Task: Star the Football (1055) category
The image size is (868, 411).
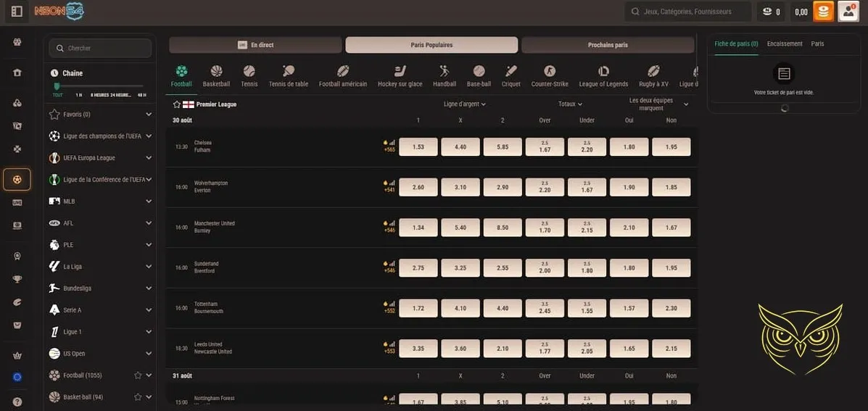Action: point(138,375)
